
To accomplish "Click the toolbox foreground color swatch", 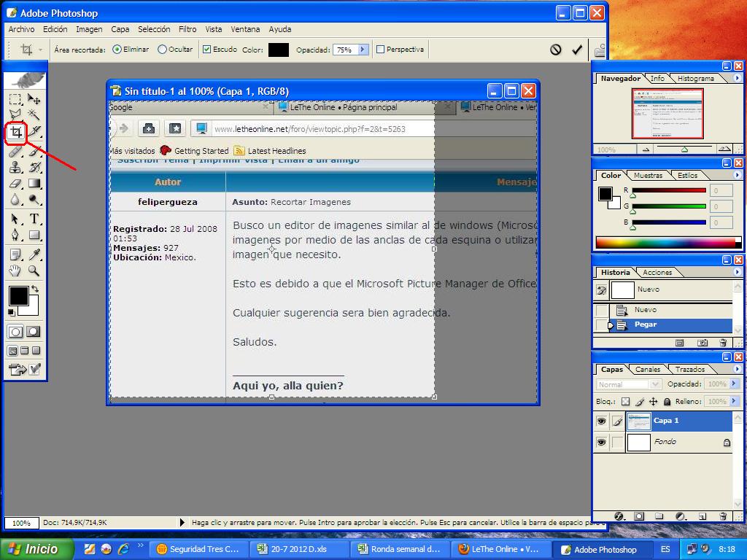I will (18, 296).
